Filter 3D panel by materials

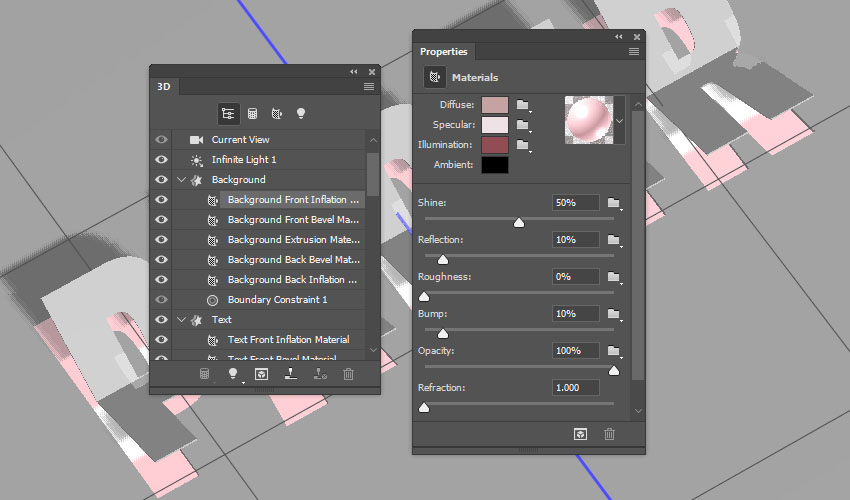(276, 113)
